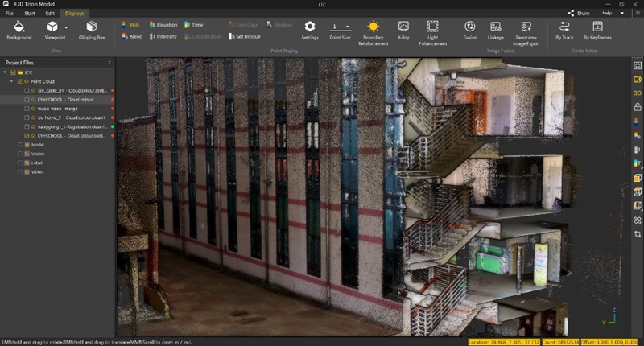Open the Help menu

(x=607, y=13)
